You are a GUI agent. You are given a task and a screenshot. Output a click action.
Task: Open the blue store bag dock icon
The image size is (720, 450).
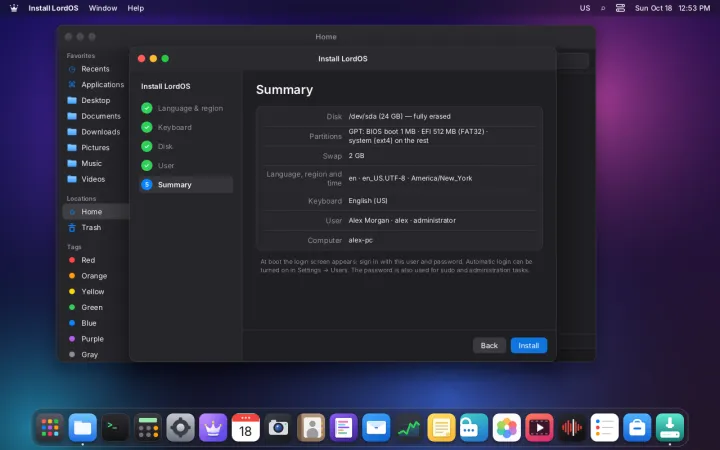[x=637, y=428]
